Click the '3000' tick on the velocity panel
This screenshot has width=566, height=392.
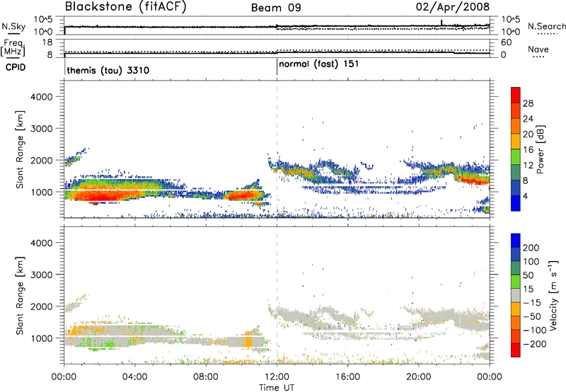tap(42, 275)
